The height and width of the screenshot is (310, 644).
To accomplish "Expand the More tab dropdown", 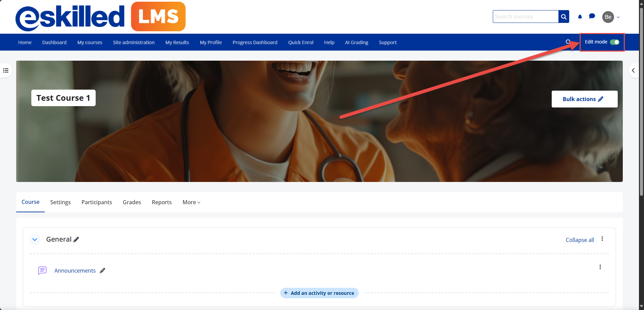I will [x=191, y=202].
